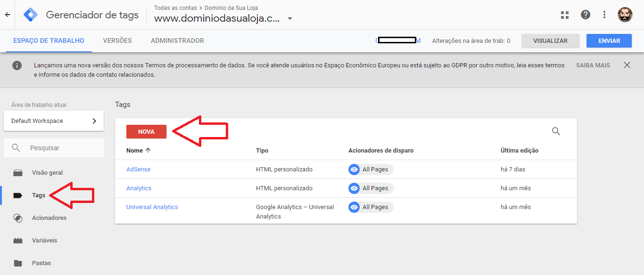Go back using the top-left arrow
The width and height of the screenshot is (644, 275).
(8, 15)
